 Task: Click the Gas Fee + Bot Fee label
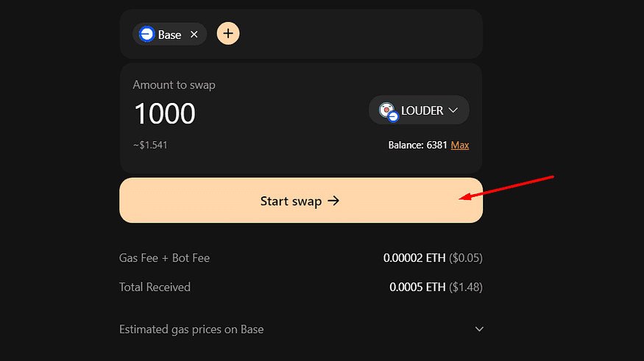click(x=164, y=257)
